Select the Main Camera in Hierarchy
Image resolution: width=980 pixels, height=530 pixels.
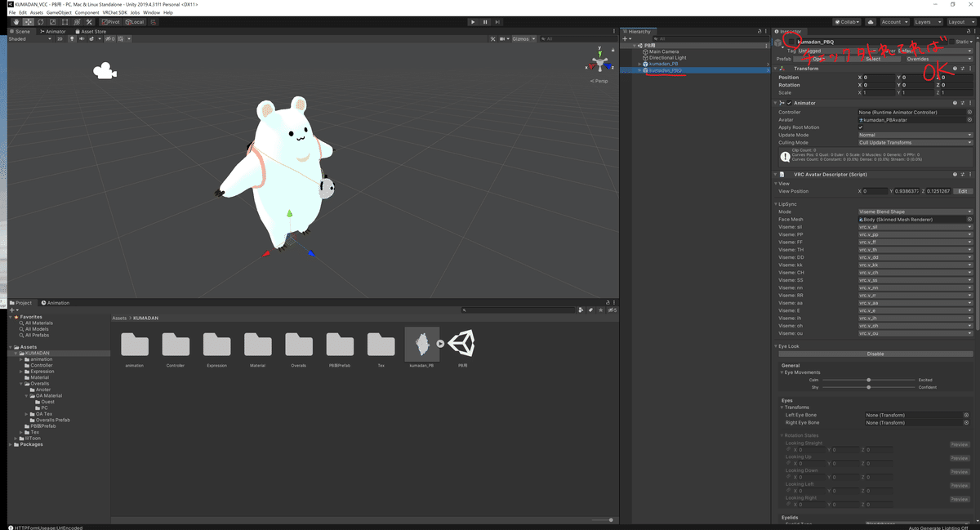(664, 51)
